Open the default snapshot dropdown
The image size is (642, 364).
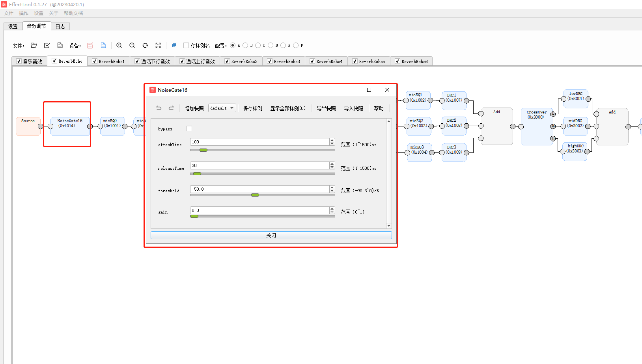click(x=222, y=108)
